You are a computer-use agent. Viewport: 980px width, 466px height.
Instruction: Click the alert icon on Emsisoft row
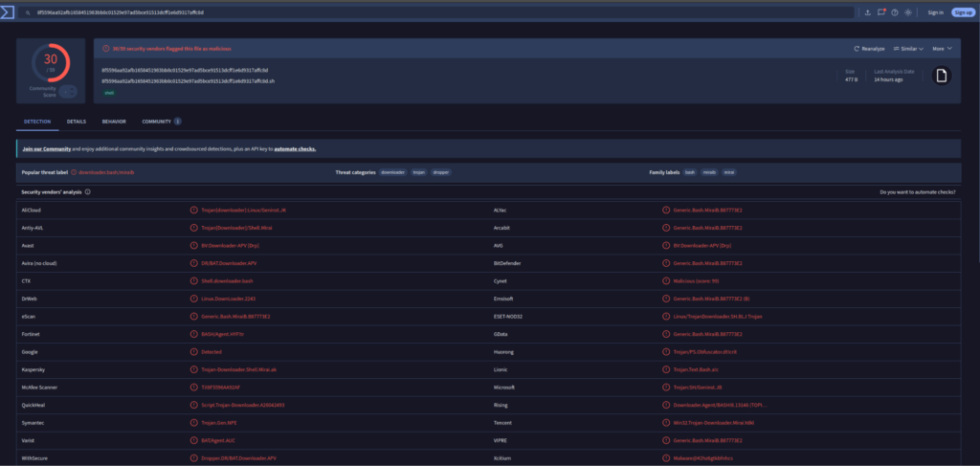pyautogui.click(x=666, y=299)
